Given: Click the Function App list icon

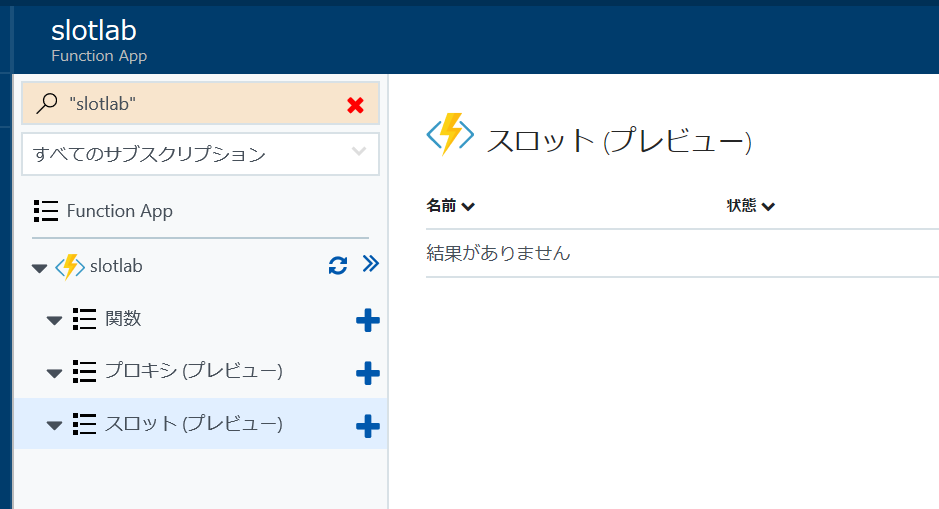Looking at the screenshot, I should pyautogui.click(x=46, y=211).
